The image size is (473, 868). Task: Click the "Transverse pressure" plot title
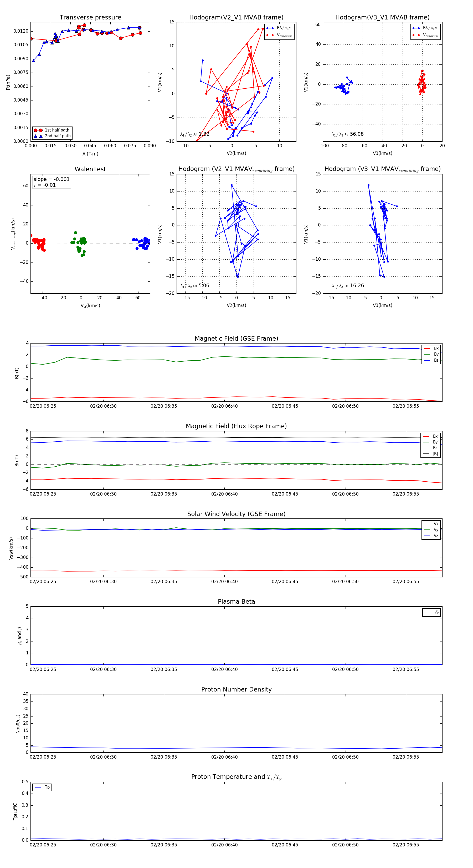(90, 18)
